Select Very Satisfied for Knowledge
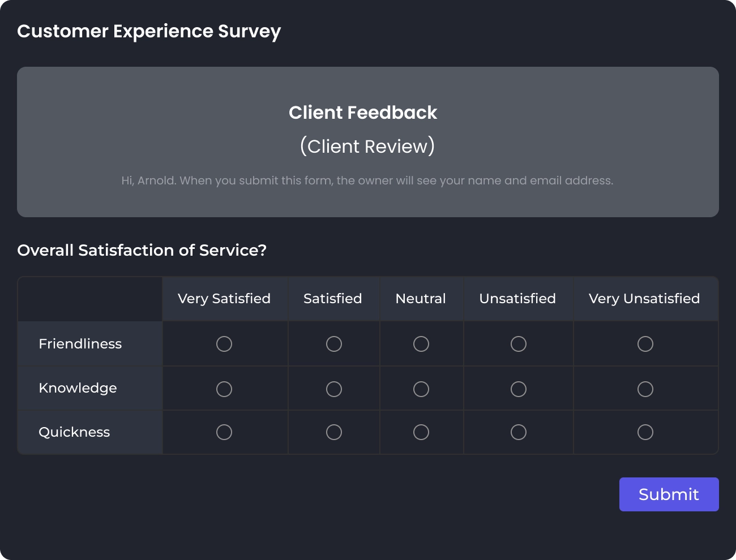Screen dimensions: 736x560 pyautogui.click(x=224, y=389)
